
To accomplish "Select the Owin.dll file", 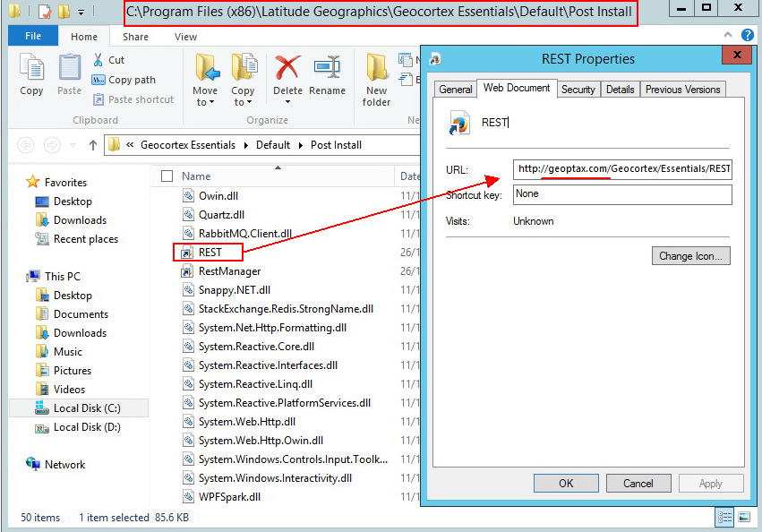I will 218,196.
